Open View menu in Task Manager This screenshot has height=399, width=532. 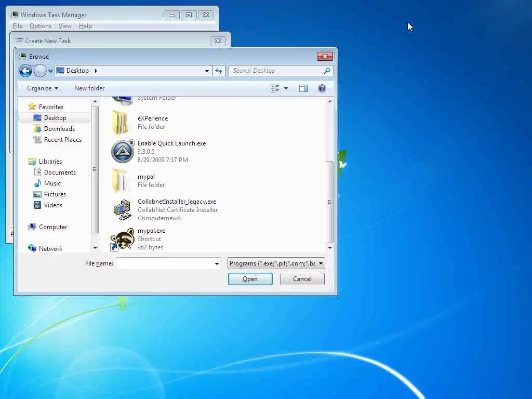(x=65, y=26)
